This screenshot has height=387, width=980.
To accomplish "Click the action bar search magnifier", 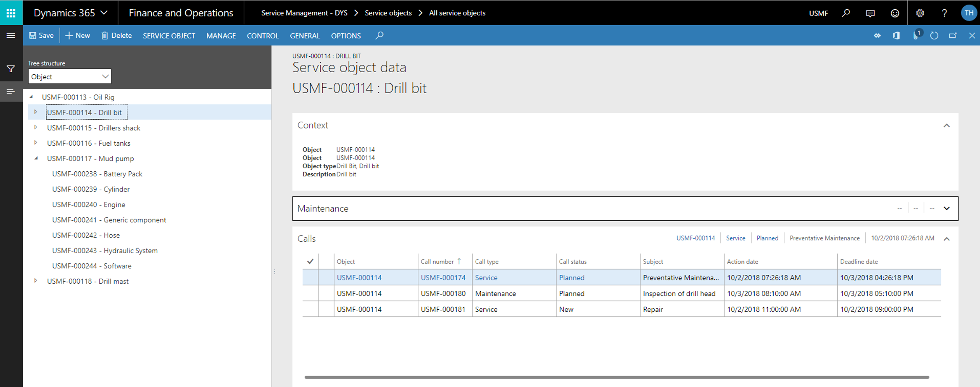I will (x=379, y=36).
